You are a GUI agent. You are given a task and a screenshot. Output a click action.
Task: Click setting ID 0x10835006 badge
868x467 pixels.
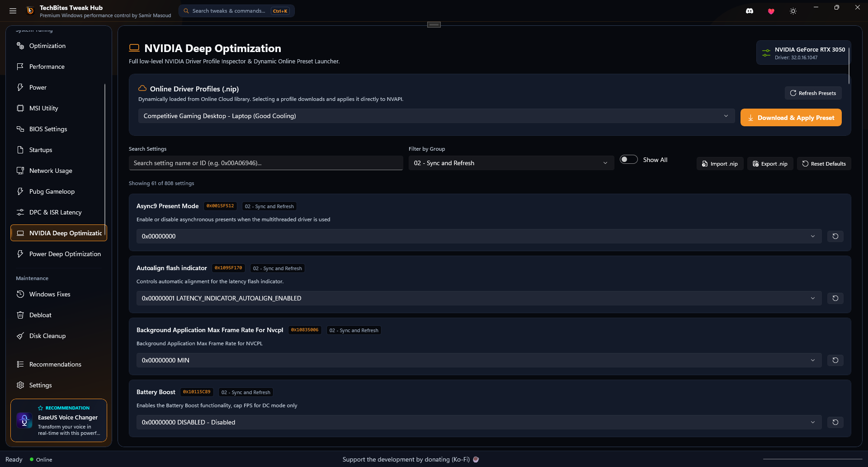[305, 330]
